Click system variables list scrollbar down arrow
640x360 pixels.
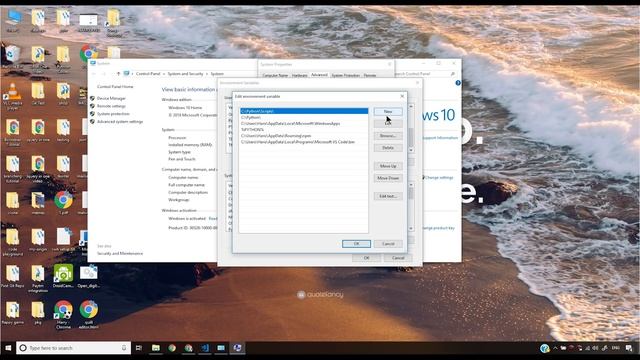(411, 229)
